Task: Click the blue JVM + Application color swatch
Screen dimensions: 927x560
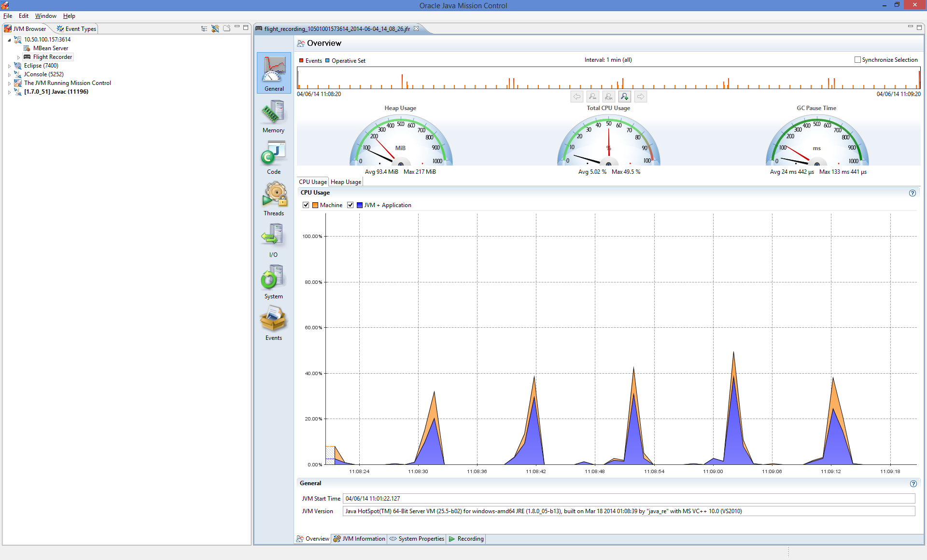Action: pyautogui.click(x=360, y=205)
